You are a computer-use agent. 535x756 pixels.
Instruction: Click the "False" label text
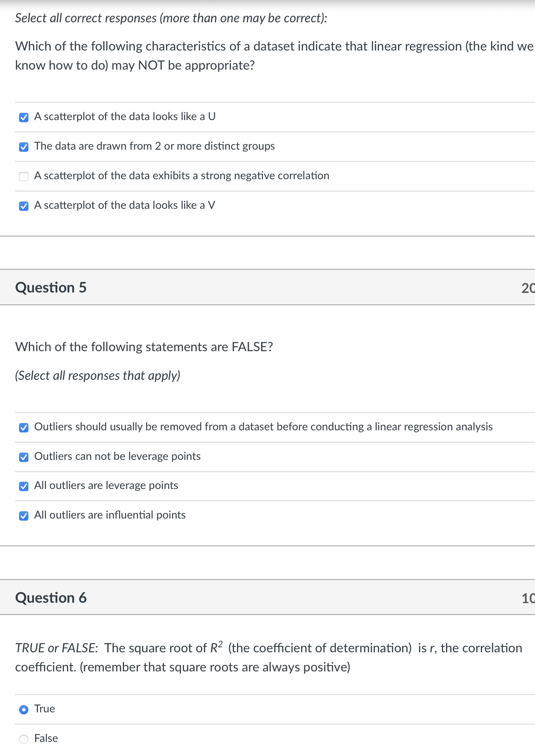click(x=45, y=737)
